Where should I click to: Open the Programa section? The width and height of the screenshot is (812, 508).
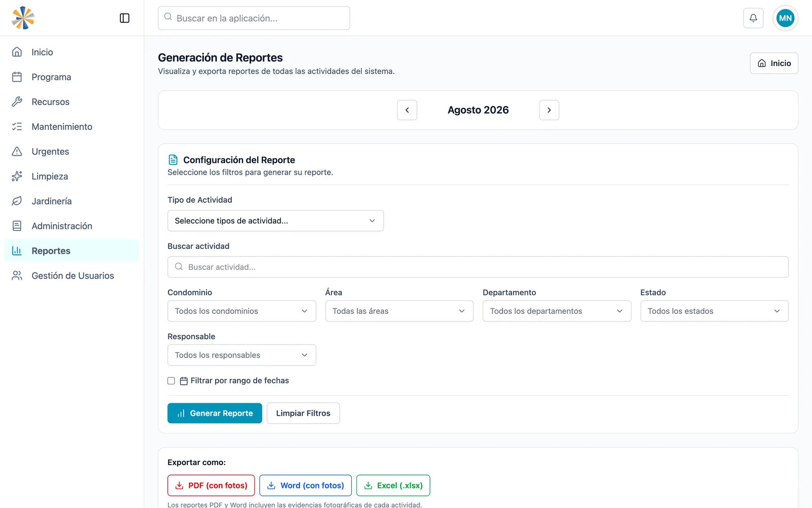pyautogui.click(x=72, y=77)
